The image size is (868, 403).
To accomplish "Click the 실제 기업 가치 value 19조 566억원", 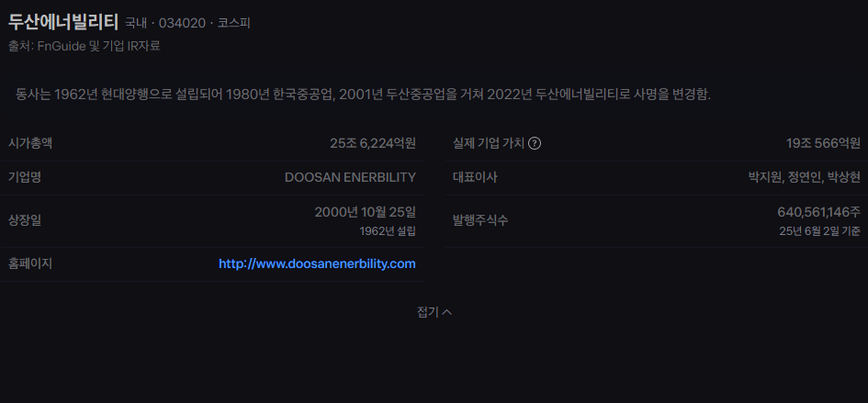I will tap(823, 143).
